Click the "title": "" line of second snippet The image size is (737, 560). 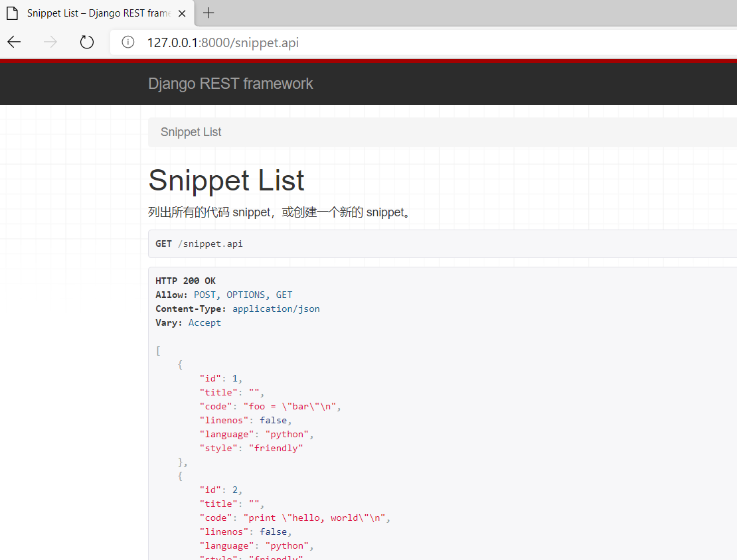click(x=232, y=504)
